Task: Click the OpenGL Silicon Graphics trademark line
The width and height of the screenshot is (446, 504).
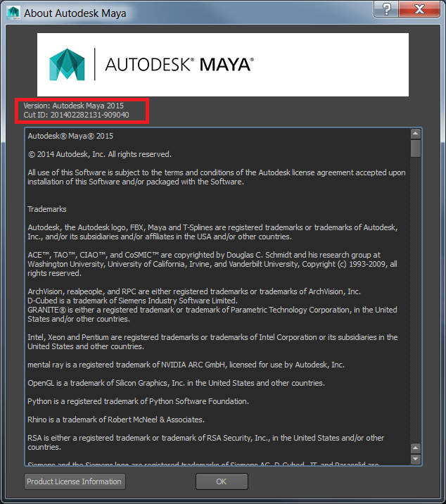Action: click(x=176, y=383)
